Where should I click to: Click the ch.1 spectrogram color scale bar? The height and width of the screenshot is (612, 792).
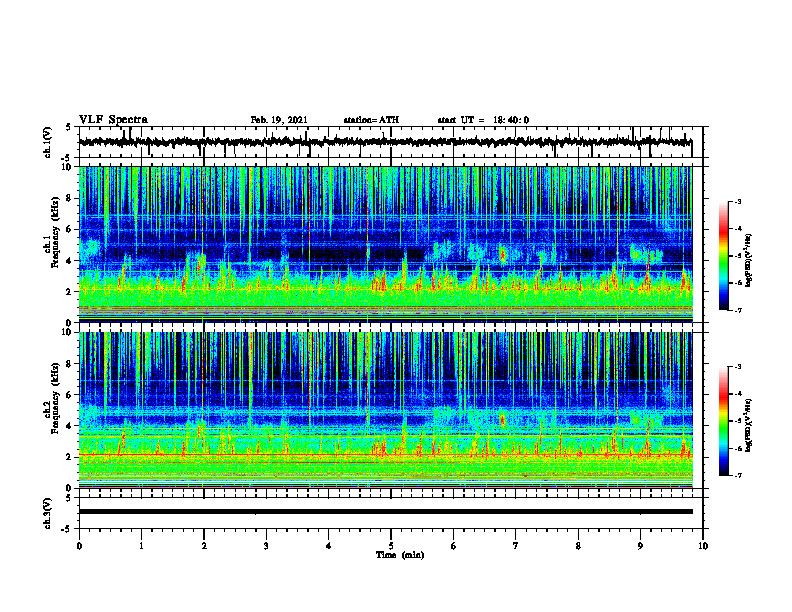(x=723, y=255)
